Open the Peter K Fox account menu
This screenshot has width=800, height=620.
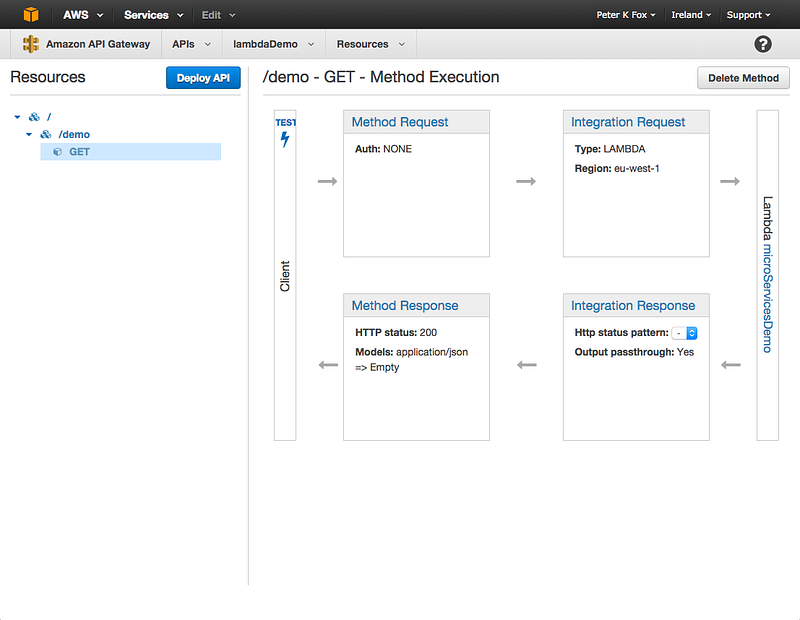point(626,15)
